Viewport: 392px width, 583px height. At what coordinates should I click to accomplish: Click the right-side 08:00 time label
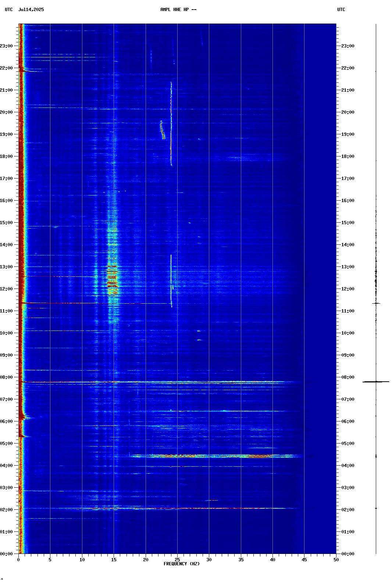pyautogui.click(x=348, y=377)
